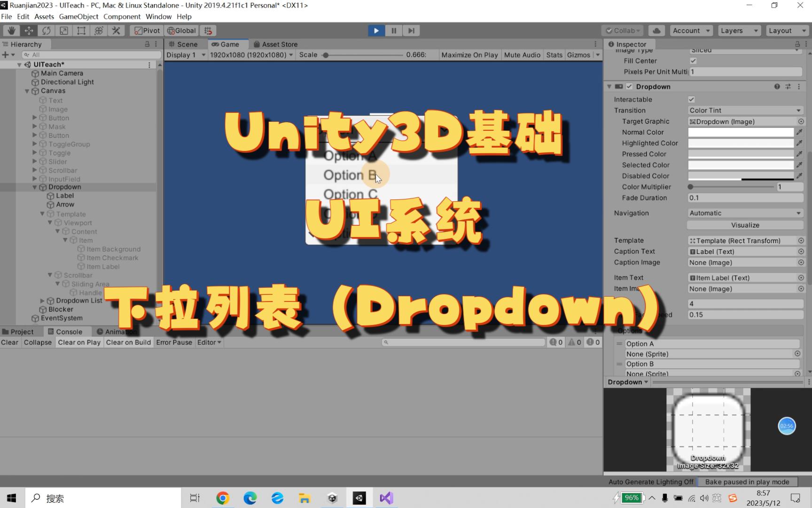This screenshot has width=812, height=508.
Task: Switch to the Scene tab
Action: pyautogui.click(x=184, y=44)
